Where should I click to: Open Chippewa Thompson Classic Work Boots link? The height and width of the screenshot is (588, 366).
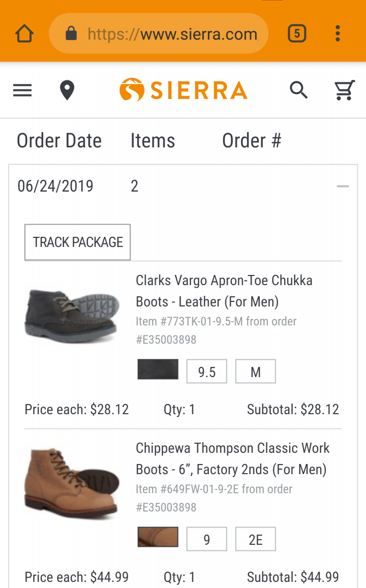coord(232,458)
